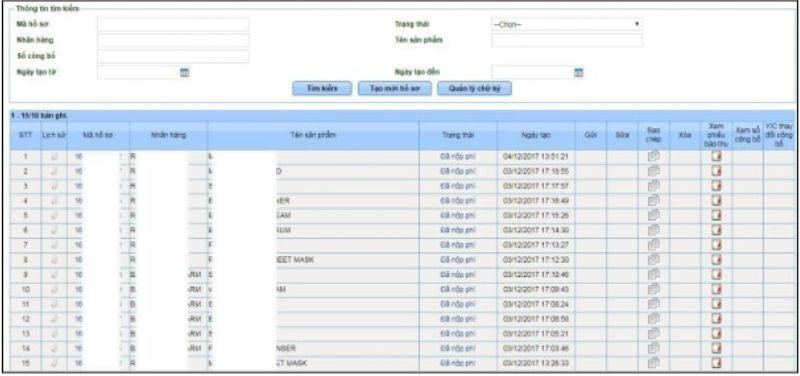Copy the record in row 12

[654, 319]
